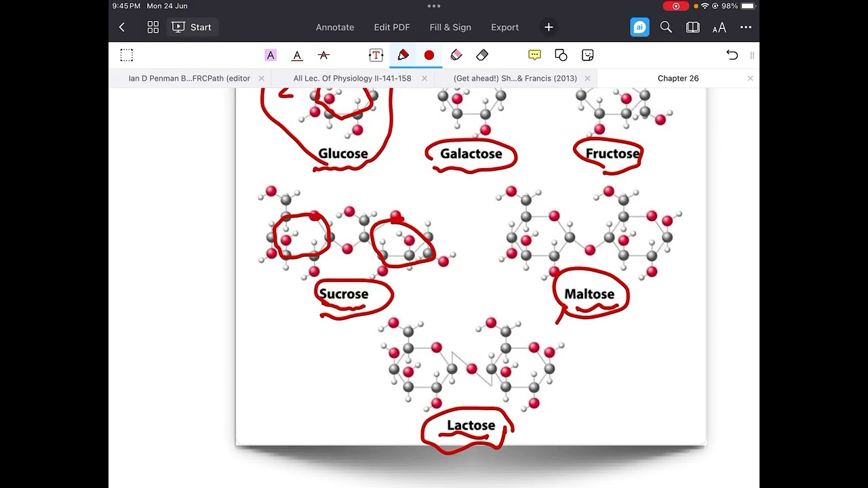868x488 pixels.
Task: Tap the battery status icon
Action: 748,5
